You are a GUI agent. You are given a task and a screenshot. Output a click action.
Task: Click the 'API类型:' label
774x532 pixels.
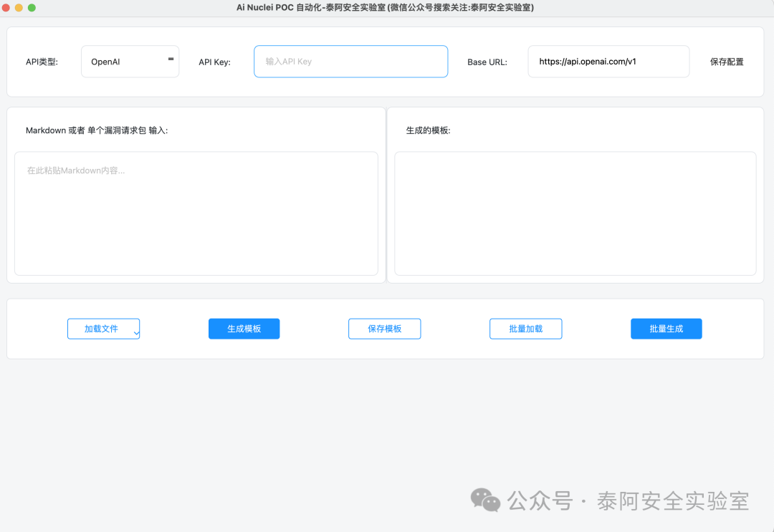click(42, 62)
